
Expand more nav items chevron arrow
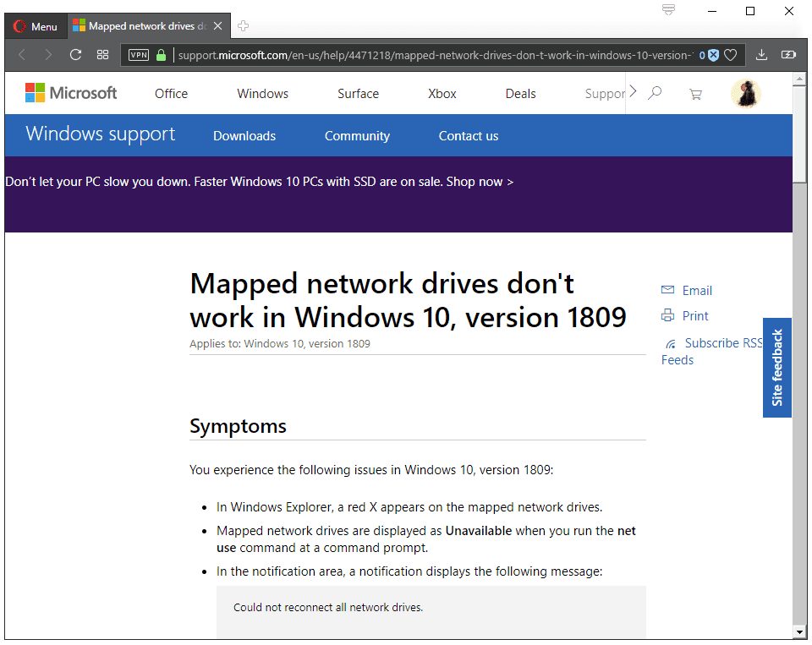click(633, 92)
